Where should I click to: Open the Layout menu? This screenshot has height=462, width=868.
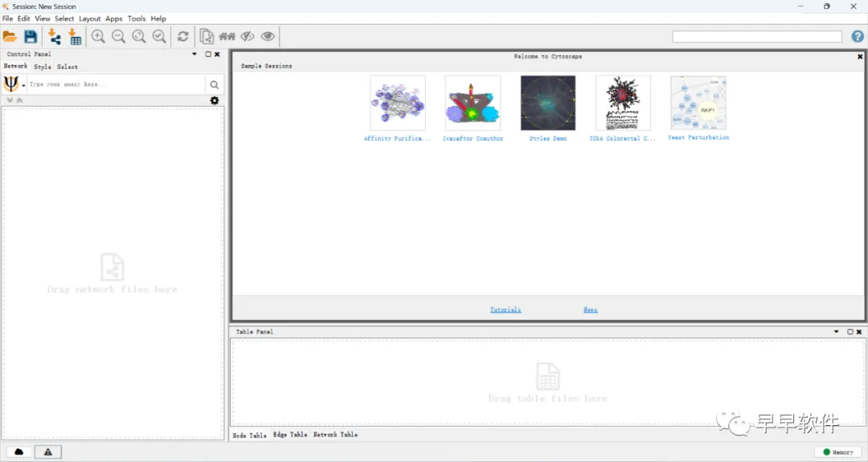tap(90, 18)
